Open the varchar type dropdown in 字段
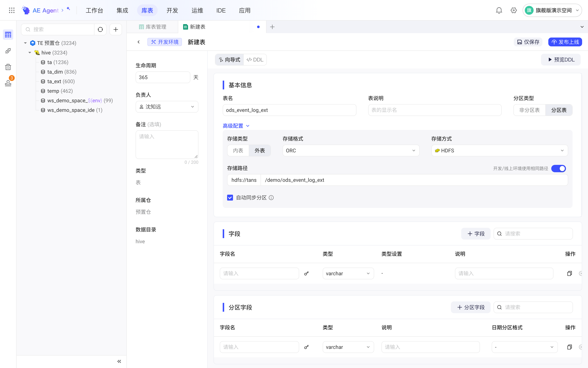The width and height of the screenshot is (588, 368). coord(348,273)
